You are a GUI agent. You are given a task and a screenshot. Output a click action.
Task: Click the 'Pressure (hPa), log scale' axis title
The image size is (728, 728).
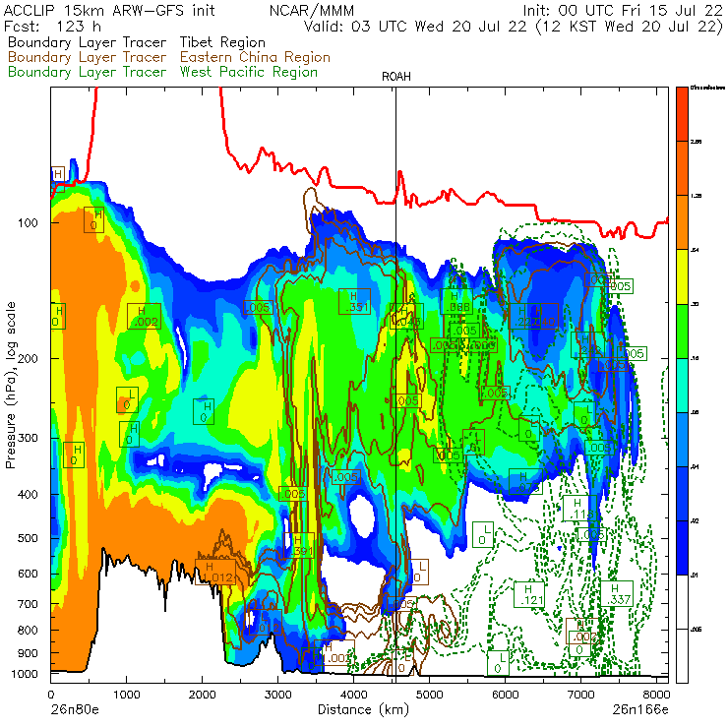[11, 385]
